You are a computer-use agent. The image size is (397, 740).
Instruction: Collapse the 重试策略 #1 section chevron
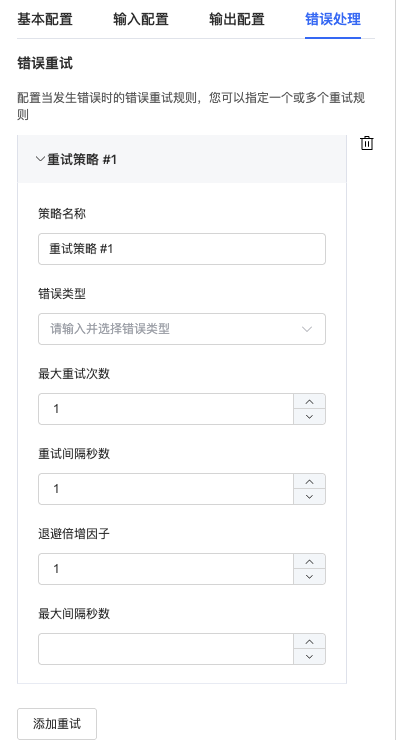[x=41, y=159]
